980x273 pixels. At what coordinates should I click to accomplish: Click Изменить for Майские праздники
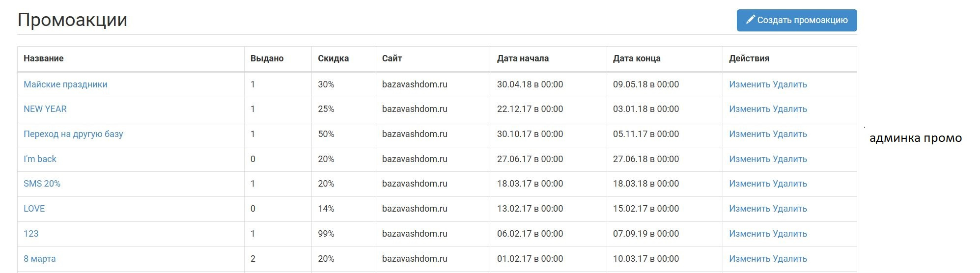pos(750,84)
